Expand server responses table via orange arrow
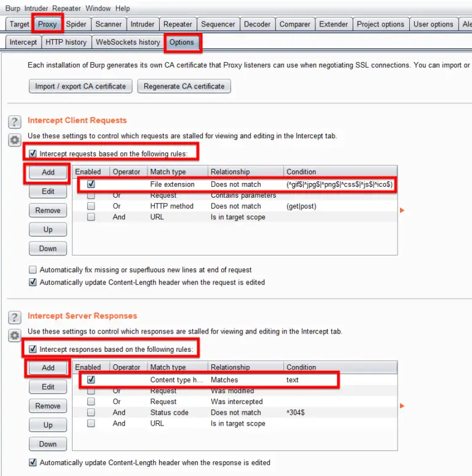This screenshot has height=476, width=472. pos(402,405)
